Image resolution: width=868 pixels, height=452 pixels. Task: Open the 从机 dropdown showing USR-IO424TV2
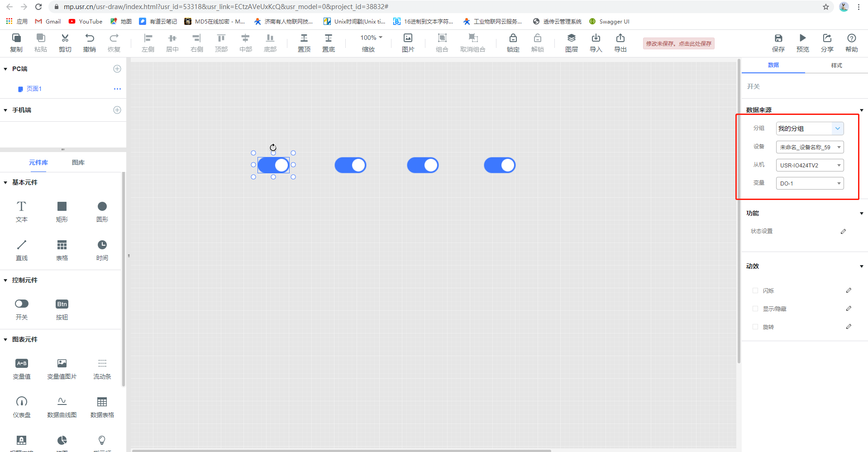809,165
